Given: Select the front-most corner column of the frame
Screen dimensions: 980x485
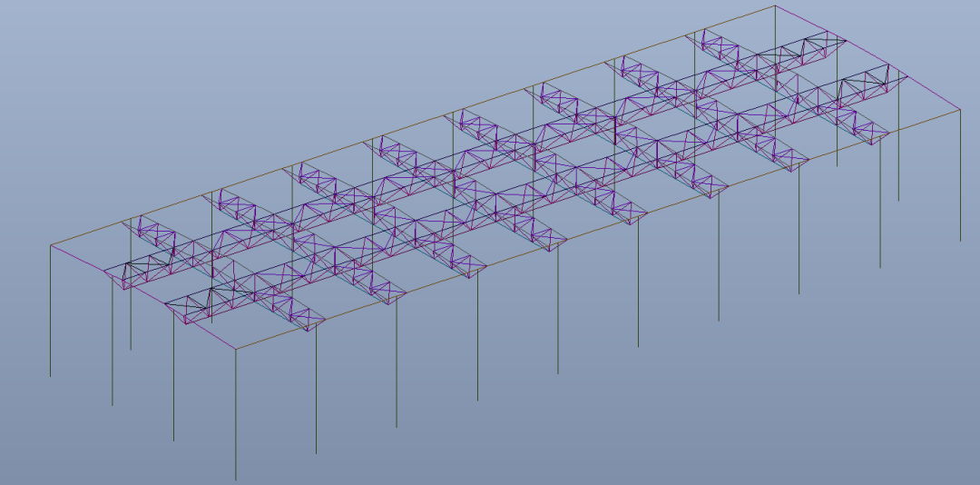Looking at the screenshot, I should click(236, 418).
